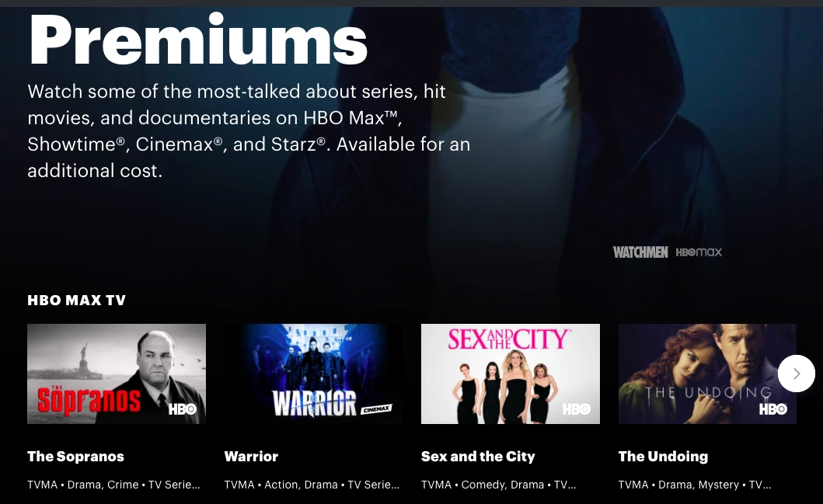This screenshot has width=823, height=504.
Task: Select the Sex and the City title link
Action: pyautogui.click(x=478, y=457)
